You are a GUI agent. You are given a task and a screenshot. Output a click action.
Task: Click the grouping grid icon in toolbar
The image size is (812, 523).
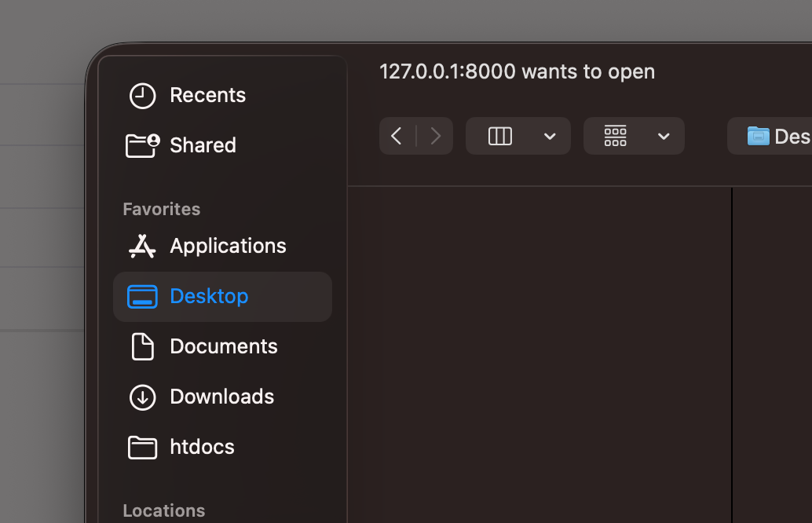(x=616, y=136)
